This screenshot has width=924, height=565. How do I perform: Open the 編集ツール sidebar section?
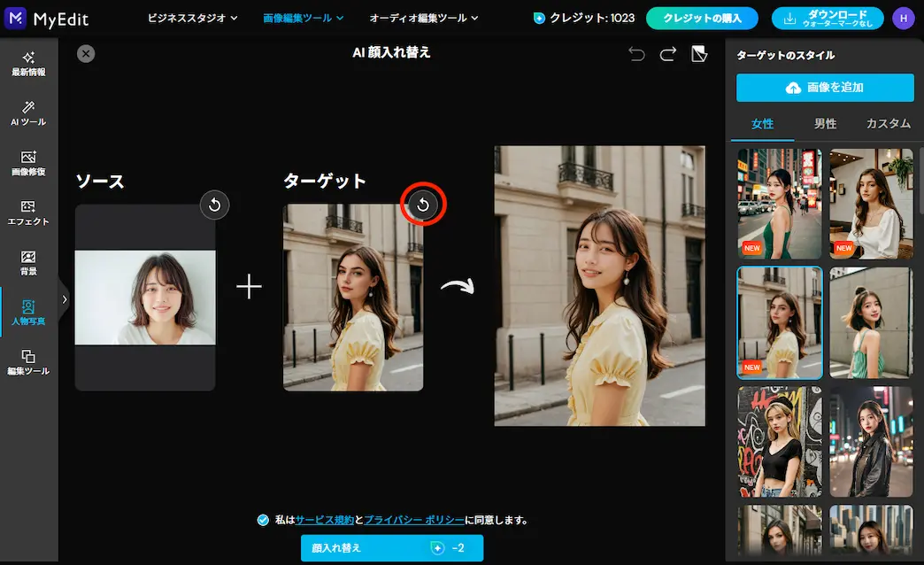click(29, 360)
